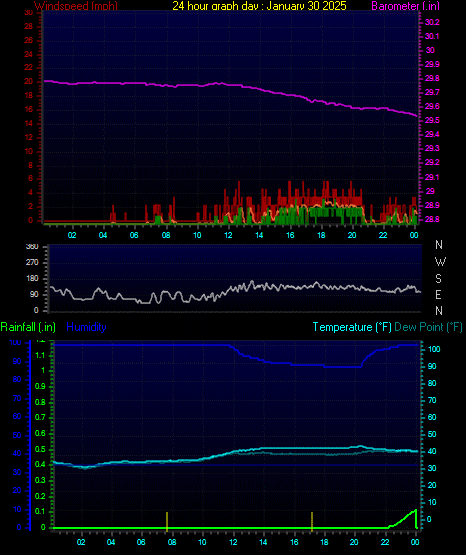The height and width of the screenshot is (555, 466).
Task: Select the Humidity legend label
Action: (x=86, y=327)
